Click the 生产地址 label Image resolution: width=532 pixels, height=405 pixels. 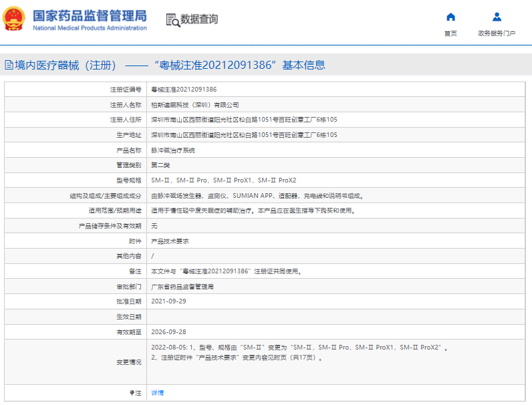click(x=129, y=135)
